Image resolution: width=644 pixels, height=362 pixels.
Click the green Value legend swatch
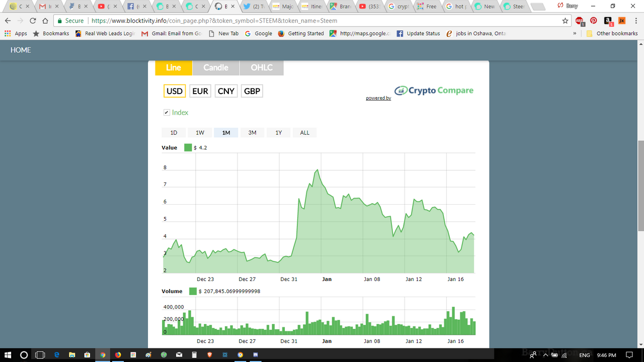pos(188,148)
